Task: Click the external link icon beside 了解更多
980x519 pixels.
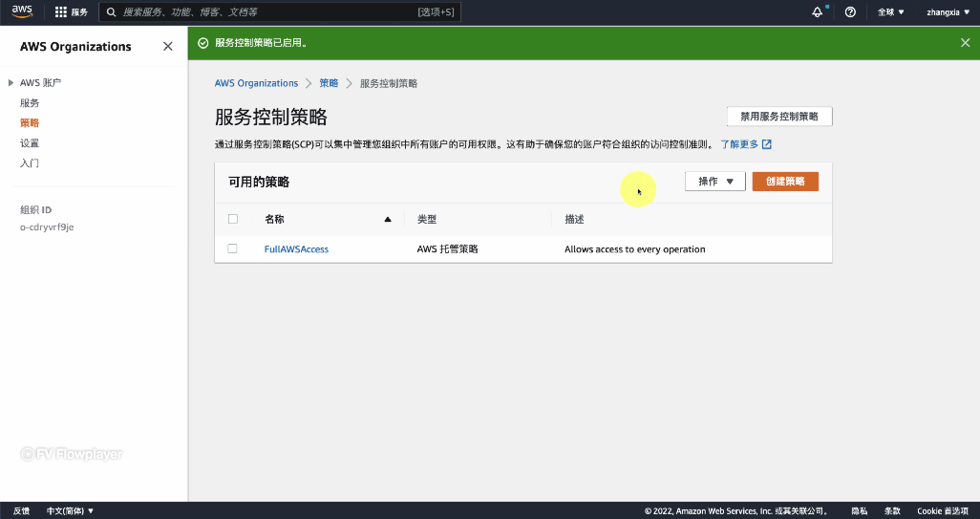Action: pyautogui.click(x=767, y=144)
